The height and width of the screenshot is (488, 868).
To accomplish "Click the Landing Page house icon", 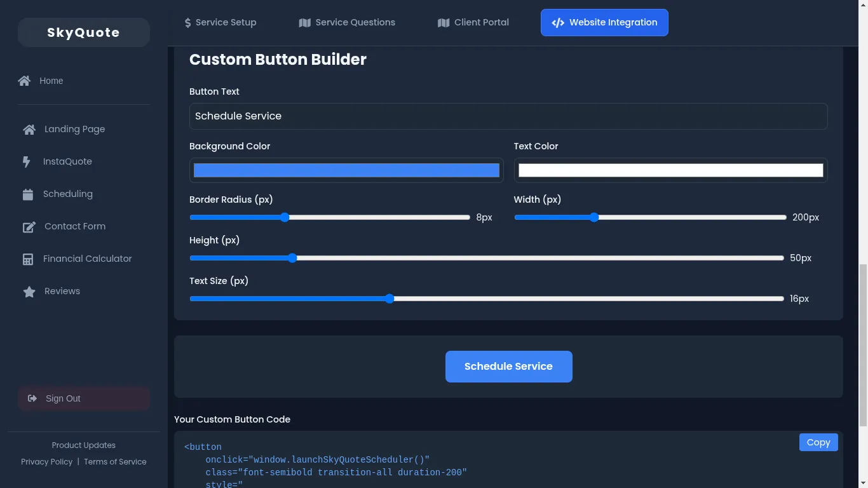I will click(29, 130).
